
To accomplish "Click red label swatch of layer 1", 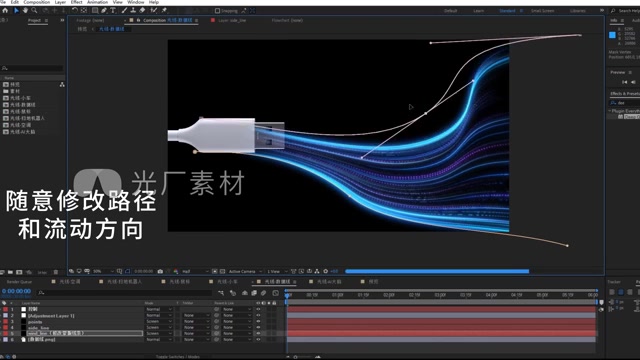I will (x=5, y=309).
